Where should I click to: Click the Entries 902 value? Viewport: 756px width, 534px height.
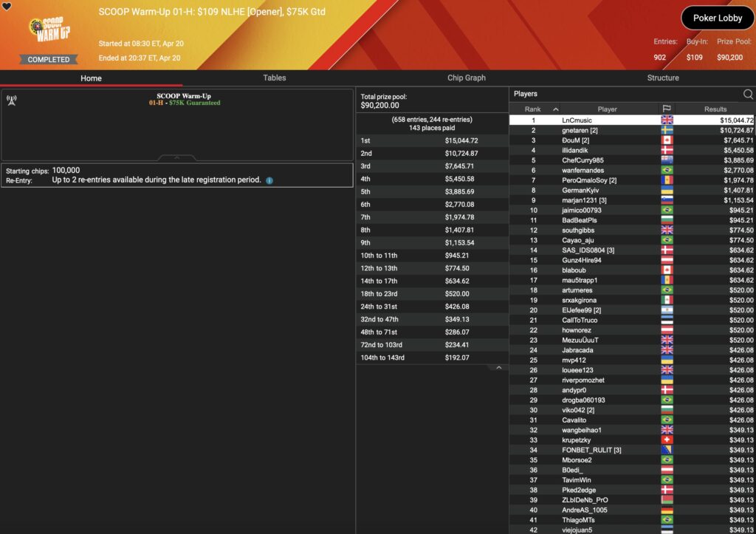659,58
